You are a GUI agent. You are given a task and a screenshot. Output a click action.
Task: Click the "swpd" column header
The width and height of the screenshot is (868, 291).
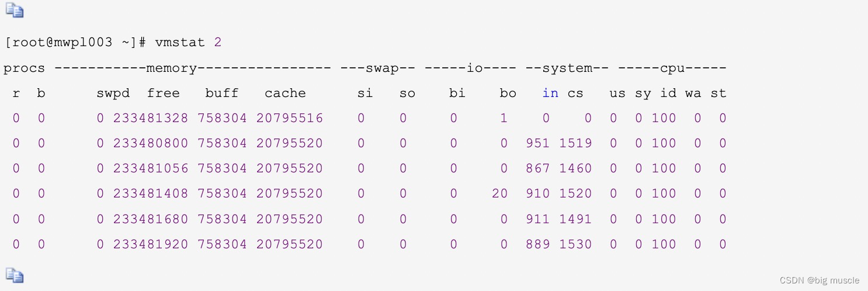pos(113,93)
